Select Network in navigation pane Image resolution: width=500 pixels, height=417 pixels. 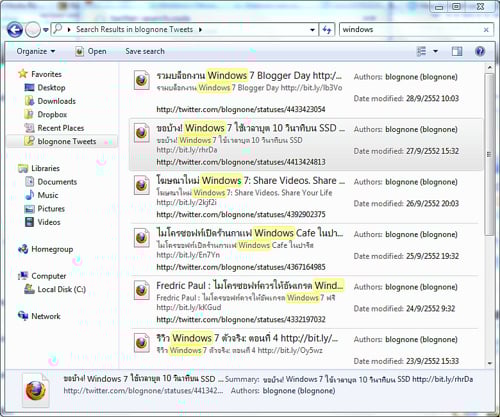coord(46,316)
